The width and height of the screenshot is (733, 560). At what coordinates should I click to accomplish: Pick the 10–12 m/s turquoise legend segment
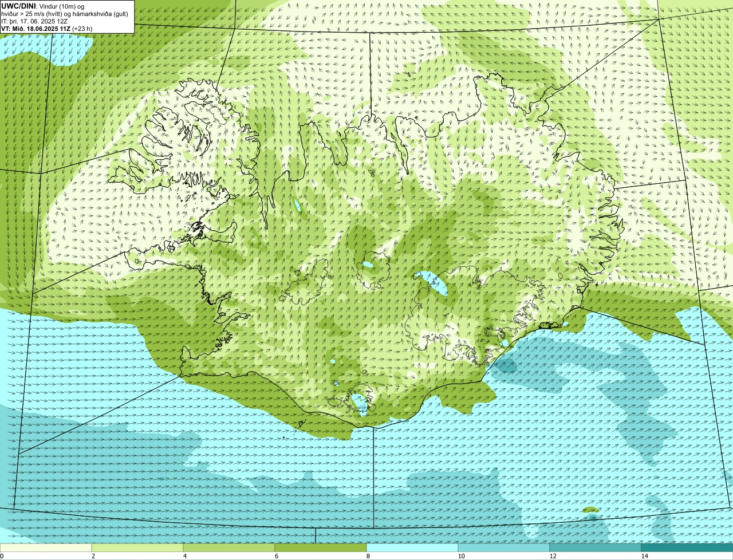pyautogui.click(x=504, y=547)
